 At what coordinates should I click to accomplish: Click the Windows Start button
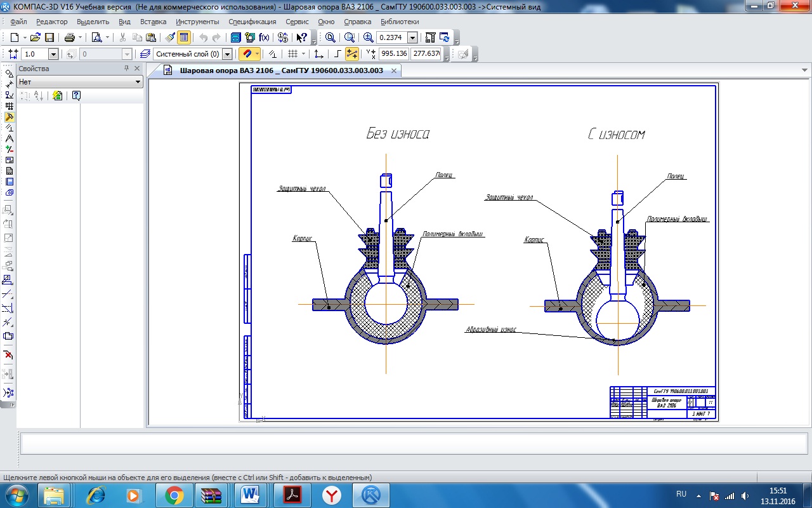tap(16, 495)
